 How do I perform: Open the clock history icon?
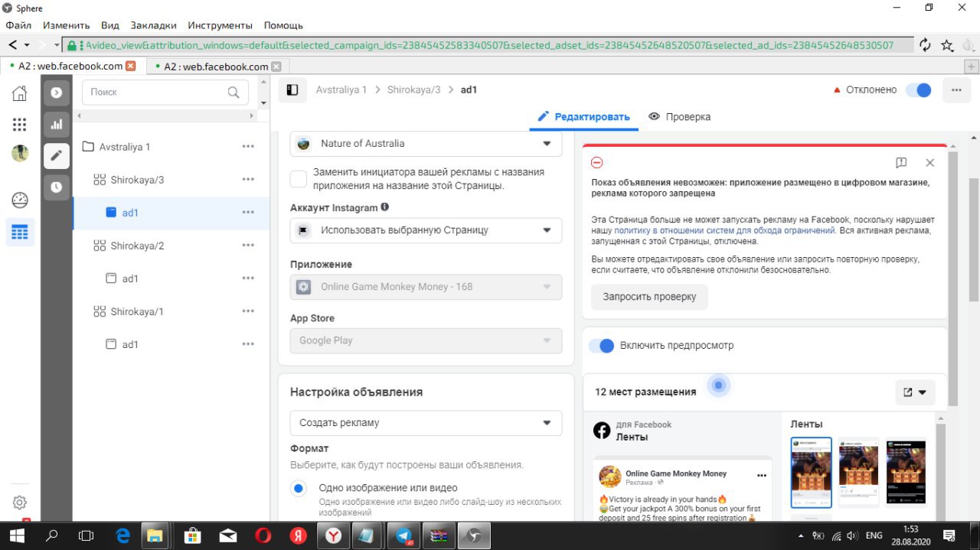[x=56, y=187]
